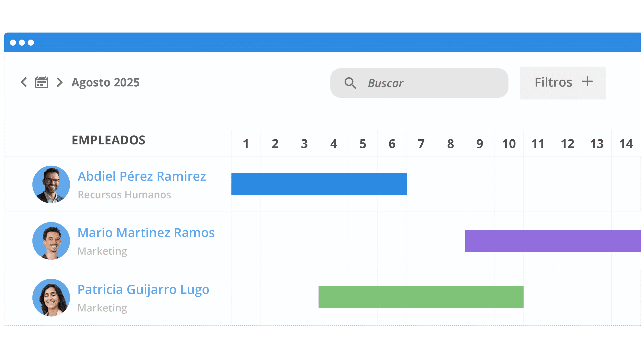Open Mario Martinez Ramos employee link
The width and height of the screenshot is (644, 358).
pyautogui.click(x=146, y=233)
